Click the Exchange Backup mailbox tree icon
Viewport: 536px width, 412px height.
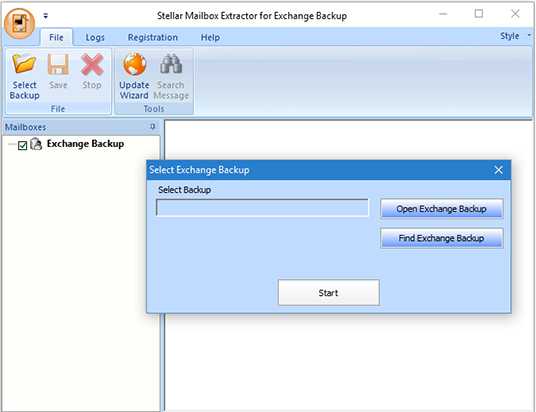coord(36,144)
